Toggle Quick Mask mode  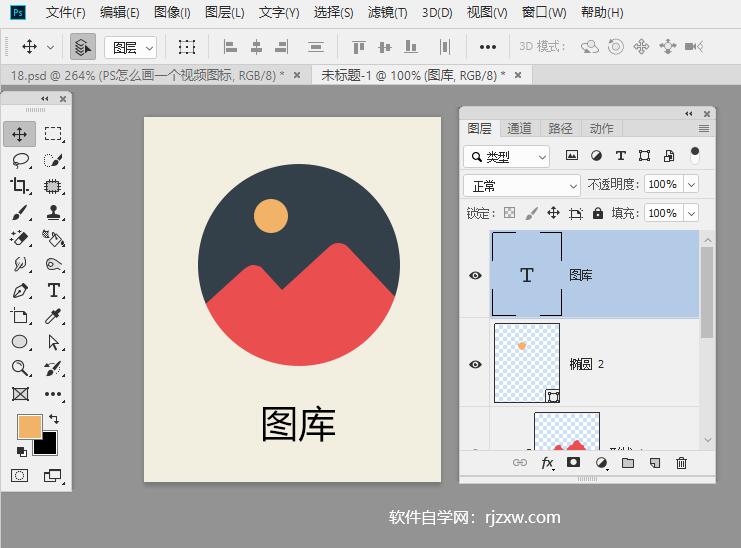tap(19, 475)
